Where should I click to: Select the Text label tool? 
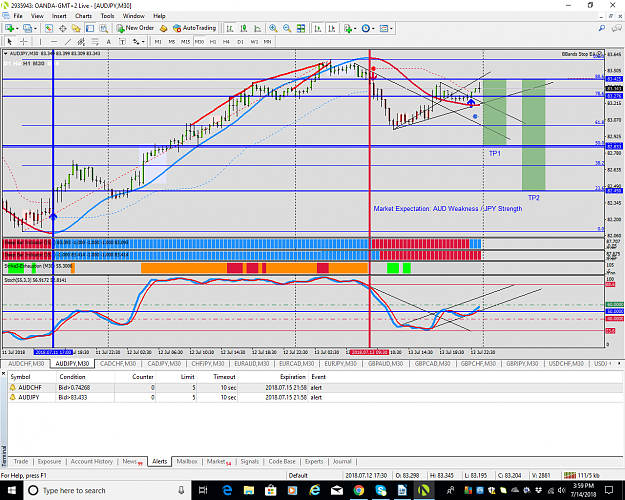point(108,41)
